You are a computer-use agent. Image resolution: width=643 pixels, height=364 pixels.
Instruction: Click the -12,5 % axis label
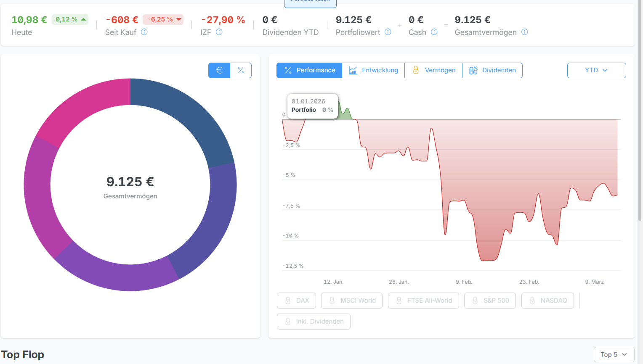pyautogui.click(x=293, y=266)
